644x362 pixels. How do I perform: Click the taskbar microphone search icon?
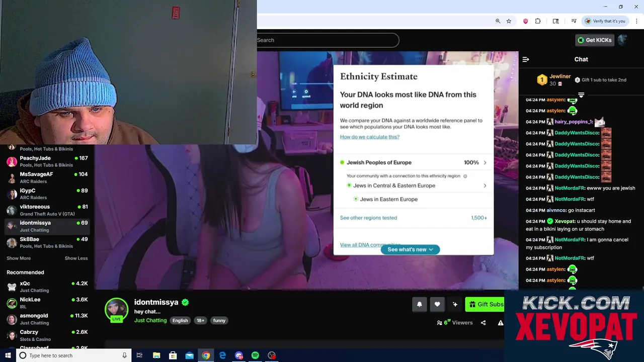tap(124, 355)
